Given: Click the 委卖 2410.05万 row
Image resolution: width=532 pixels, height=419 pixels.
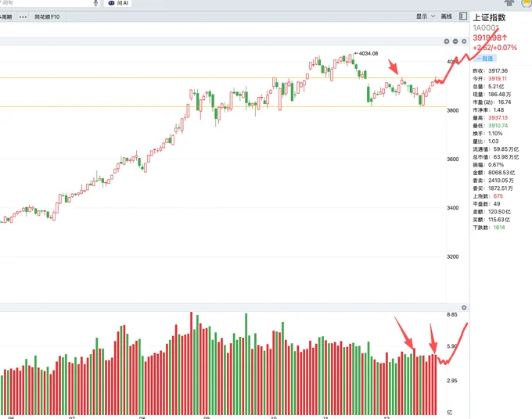Looking at the screenshot, I should pyautogui.click(x=494, y=181).
